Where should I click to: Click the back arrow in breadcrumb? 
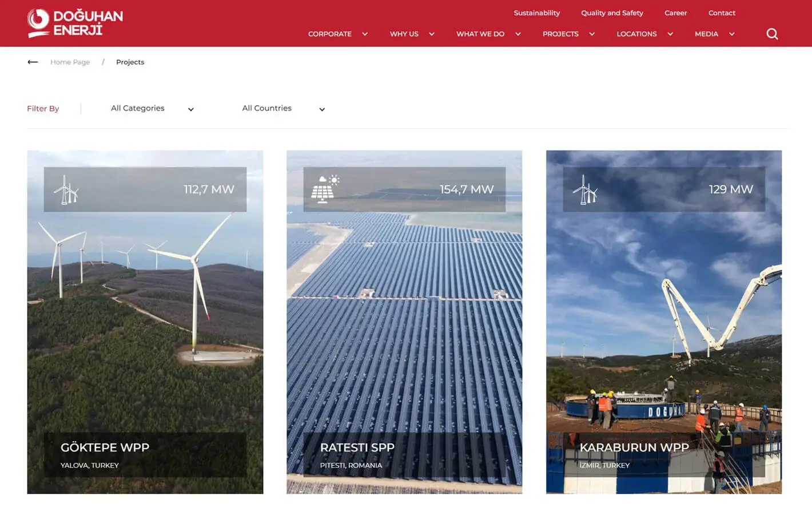(33, 62)
